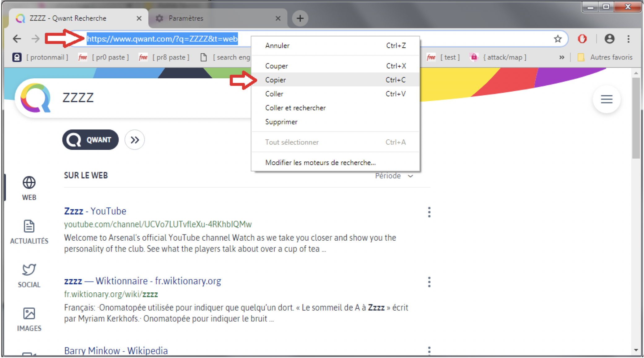Click the SUR LE WEB heading
The width and height of the screenshot is (644, 358).
(x=86, y=176)
